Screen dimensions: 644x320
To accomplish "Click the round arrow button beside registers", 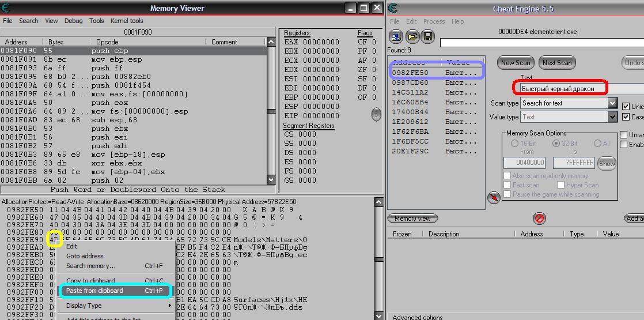I will click(376, 115).
